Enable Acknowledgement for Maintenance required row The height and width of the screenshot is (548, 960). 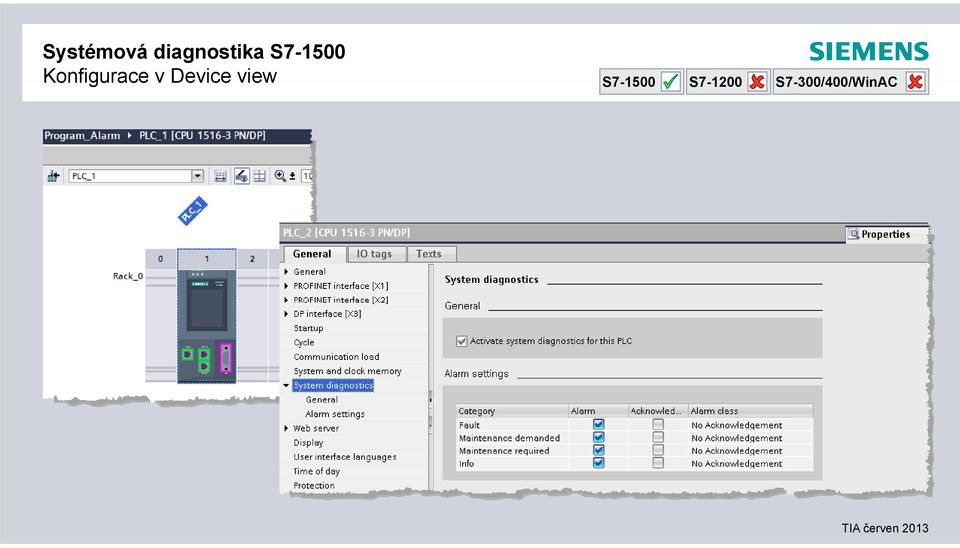click(x=658, y=450)
